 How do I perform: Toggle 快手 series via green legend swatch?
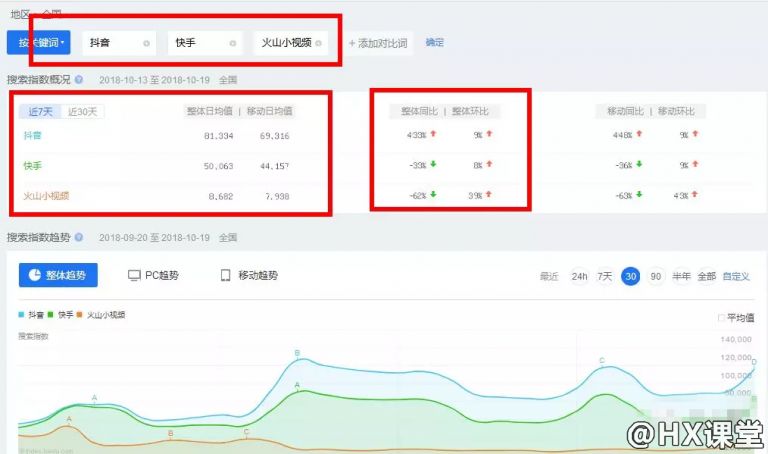(50, 314)
